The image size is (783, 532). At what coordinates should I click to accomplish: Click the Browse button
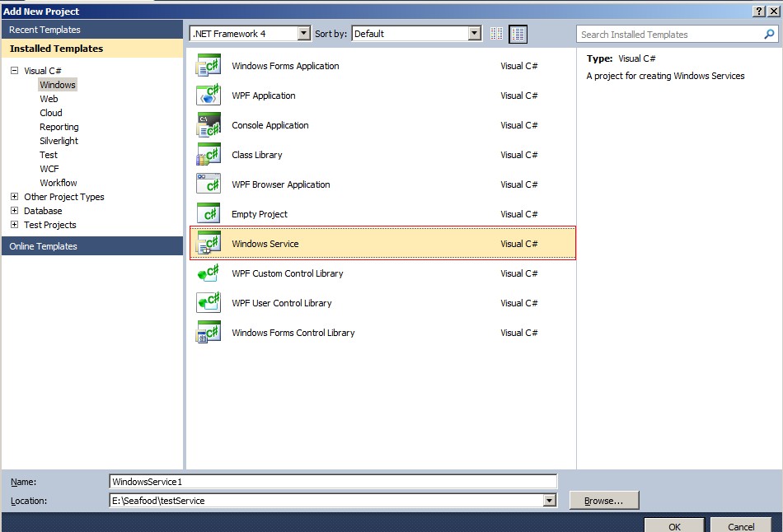(604, 500)
